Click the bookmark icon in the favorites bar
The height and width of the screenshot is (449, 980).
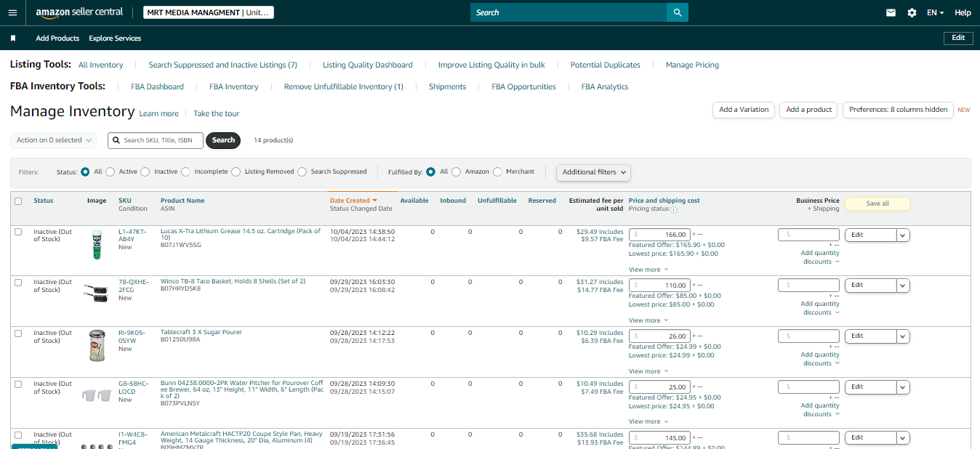[13, 38]
